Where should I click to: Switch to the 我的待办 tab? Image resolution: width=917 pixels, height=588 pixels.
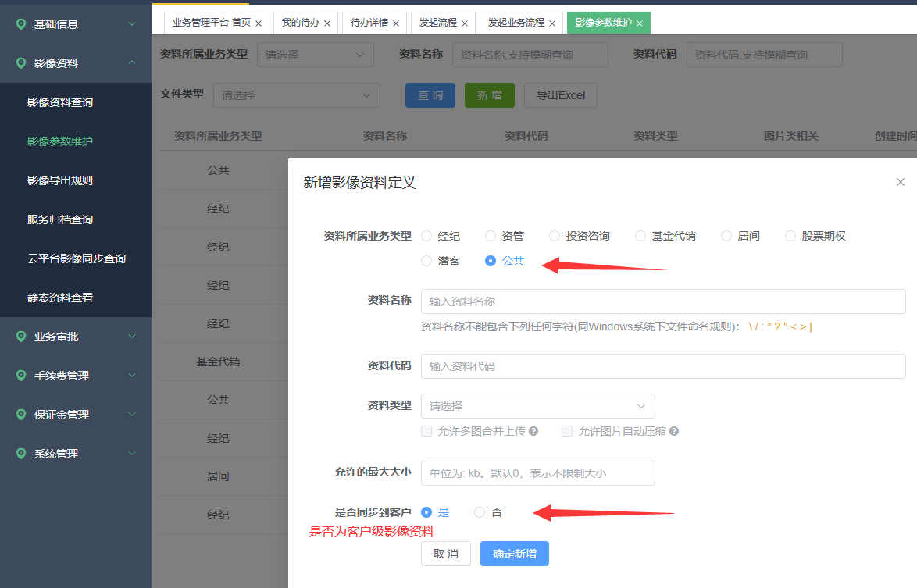(x=301, y=23)
